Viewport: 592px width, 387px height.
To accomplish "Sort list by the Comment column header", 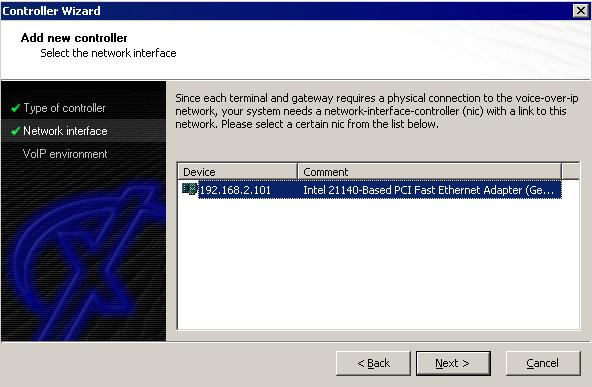I will click(430, 172).
